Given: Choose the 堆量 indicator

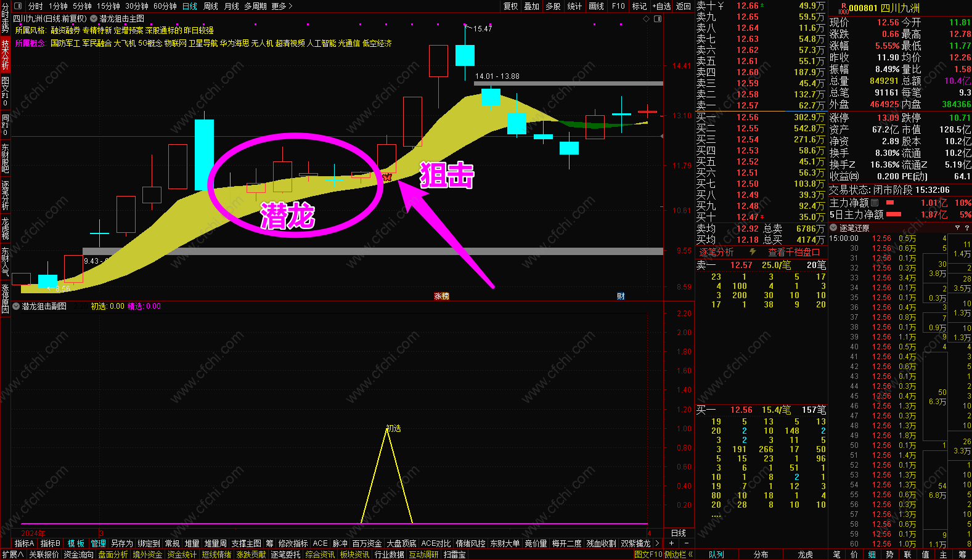Looking at the screenshot, I should coord(192,543).
